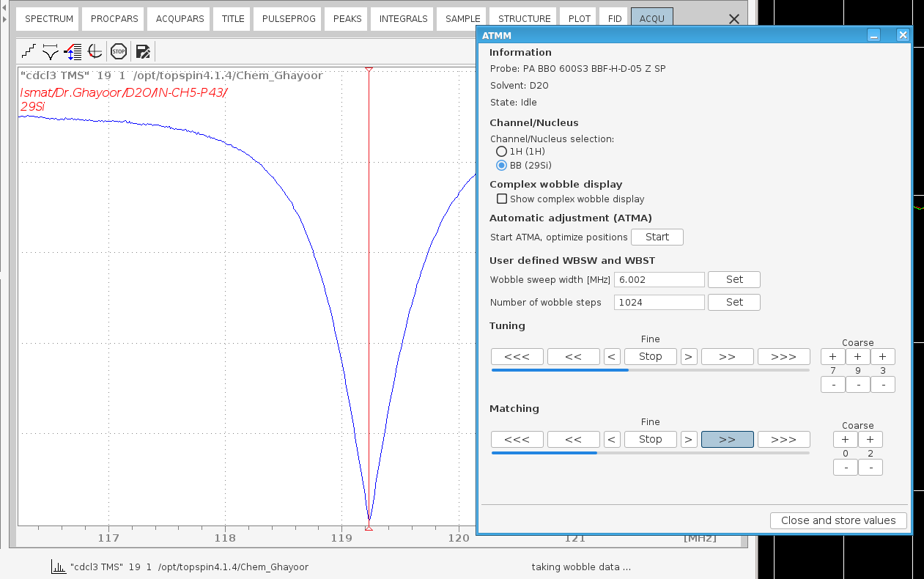Click Start to run automatic ATMA adjustment
The image size is (924, 579).
point(657,237)
